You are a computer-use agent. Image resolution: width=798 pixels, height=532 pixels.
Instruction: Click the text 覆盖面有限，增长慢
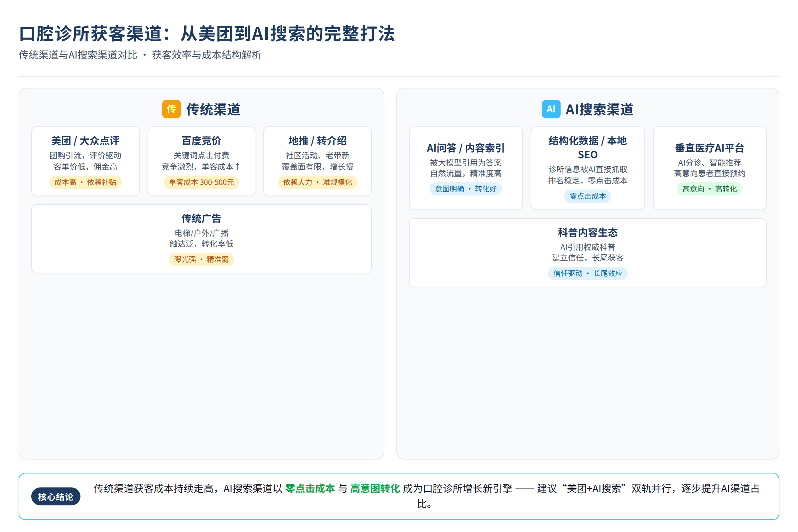(x=318, y=167)
